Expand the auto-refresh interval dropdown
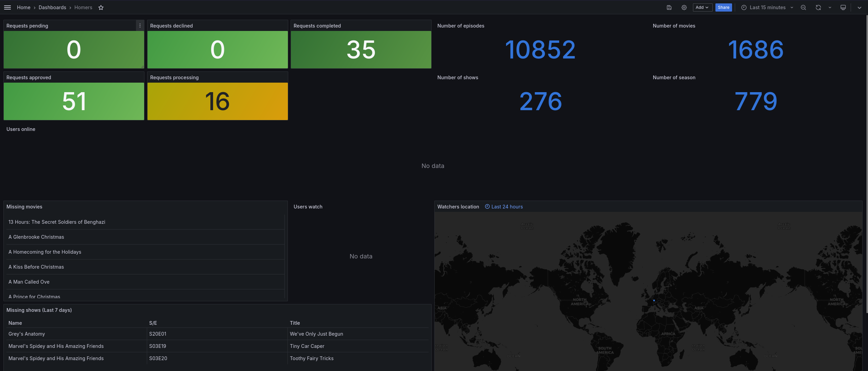The width and height of the screenshot is (868, 371). [x=830, y=7]
